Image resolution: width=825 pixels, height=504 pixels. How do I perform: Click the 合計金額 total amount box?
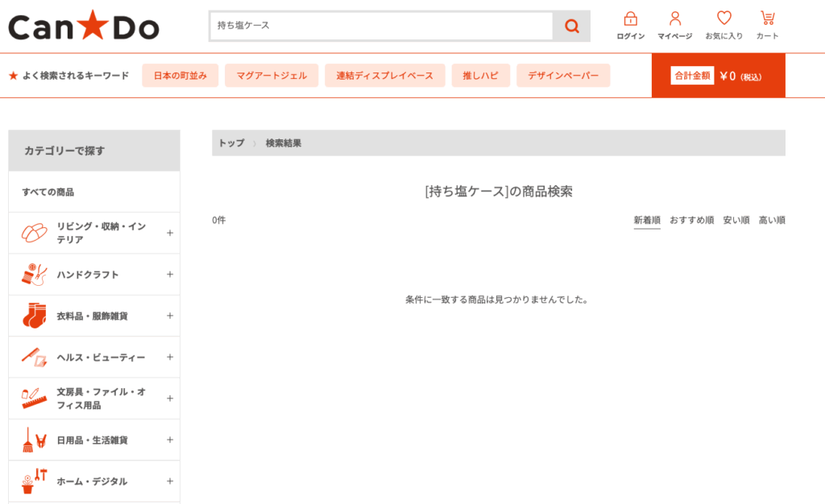[x=718, y=76]
